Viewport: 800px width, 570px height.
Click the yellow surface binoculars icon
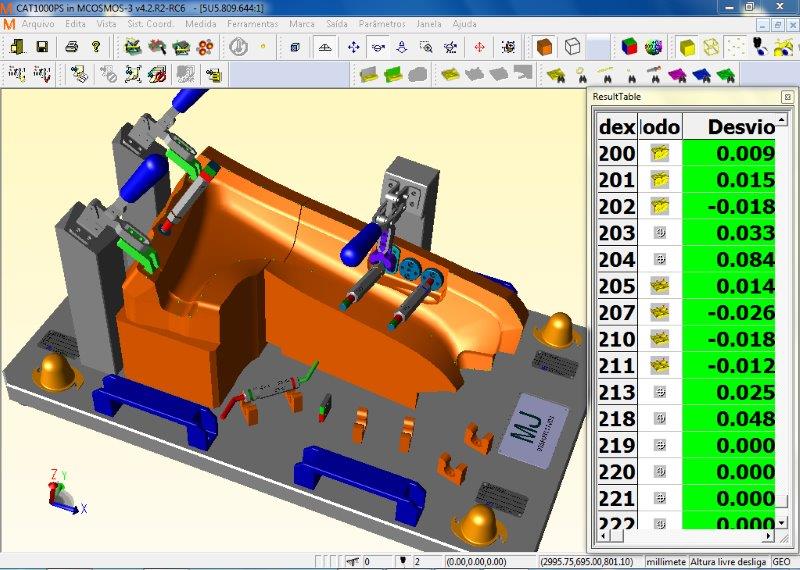pyautogui.click(x=556, y=76)
